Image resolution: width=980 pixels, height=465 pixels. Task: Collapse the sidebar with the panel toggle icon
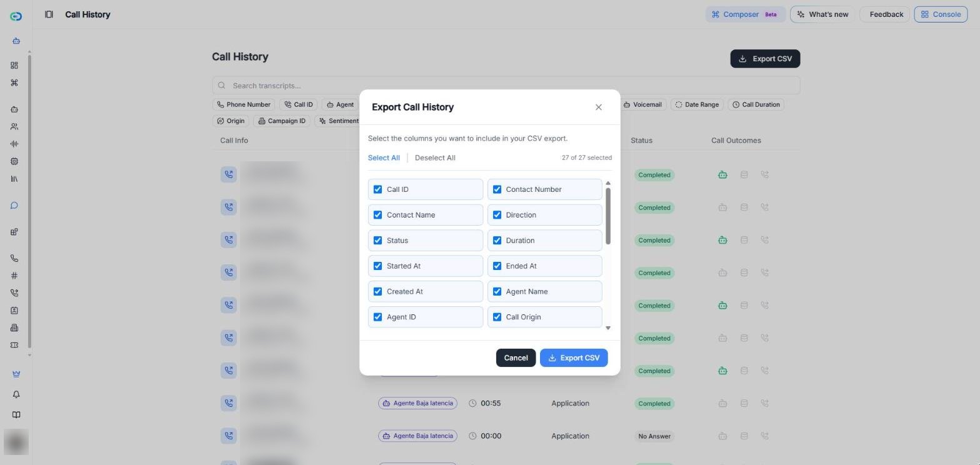pyautogui.click(x=49, y=14)
